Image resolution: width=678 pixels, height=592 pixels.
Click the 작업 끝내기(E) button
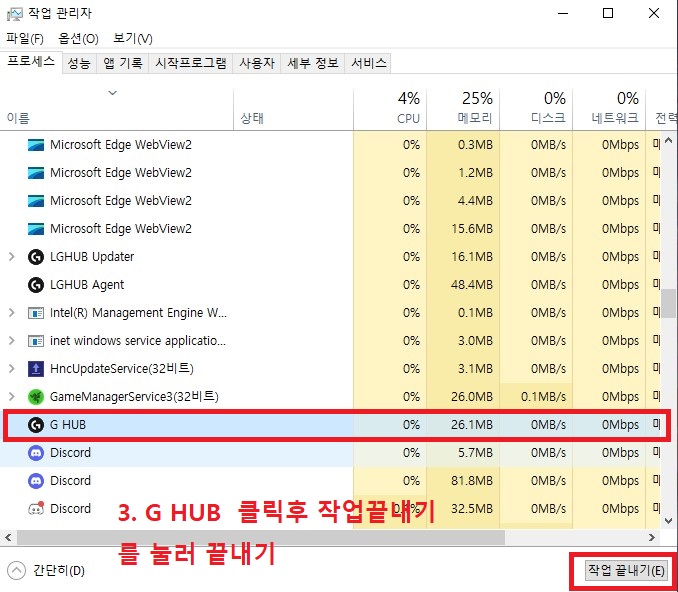626,571
